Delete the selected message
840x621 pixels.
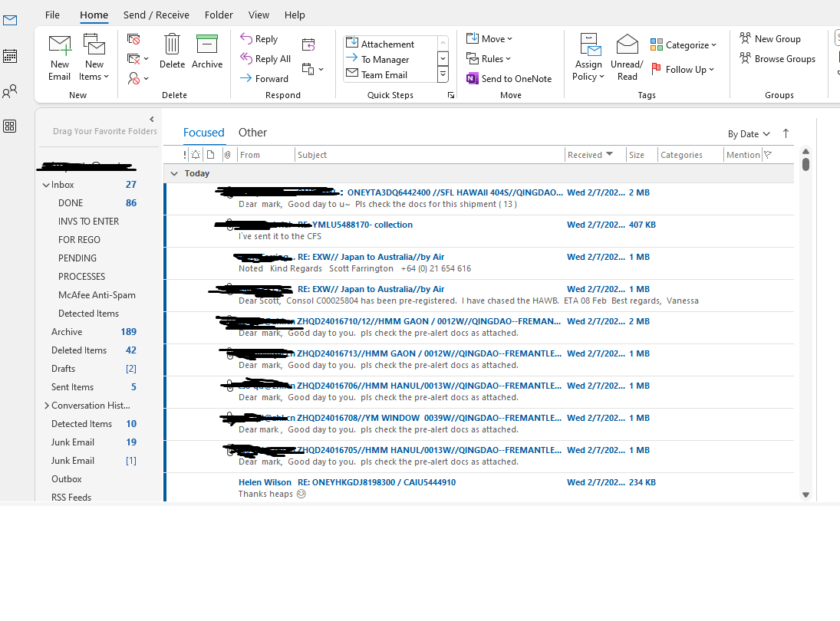[x=172, y=52]
